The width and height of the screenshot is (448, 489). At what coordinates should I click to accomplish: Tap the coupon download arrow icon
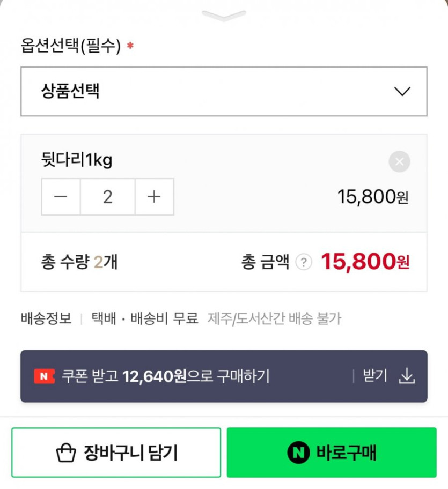pos(407,376)
